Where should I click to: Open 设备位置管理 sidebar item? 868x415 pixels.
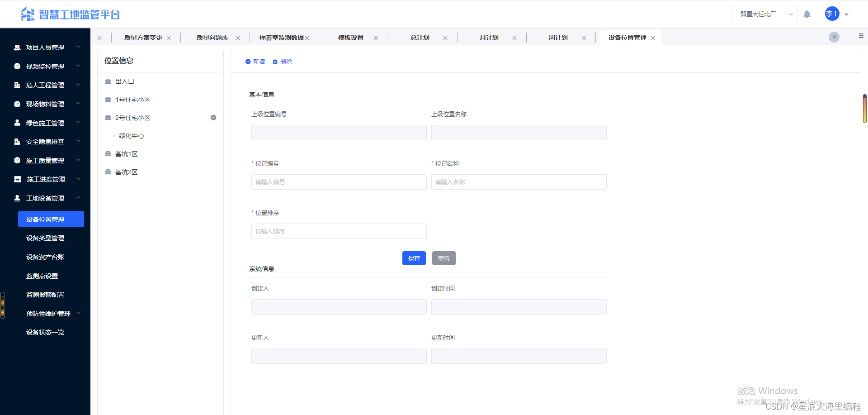coord(51,219)
